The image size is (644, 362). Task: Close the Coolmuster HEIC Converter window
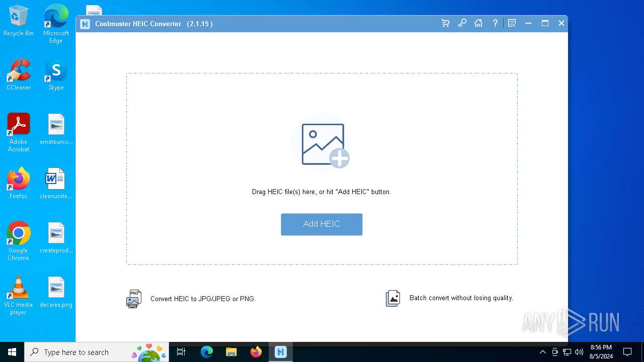click(x=561, y=23)
